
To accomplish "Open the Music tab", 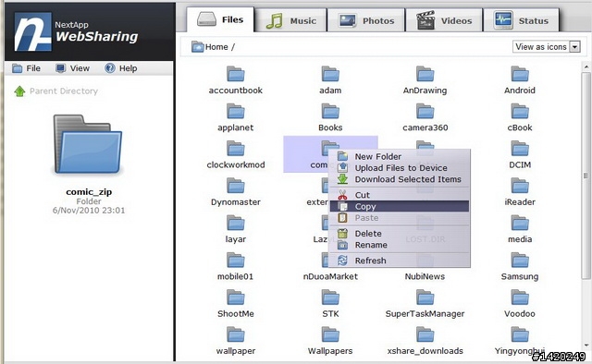I will (x=290, y=20).
